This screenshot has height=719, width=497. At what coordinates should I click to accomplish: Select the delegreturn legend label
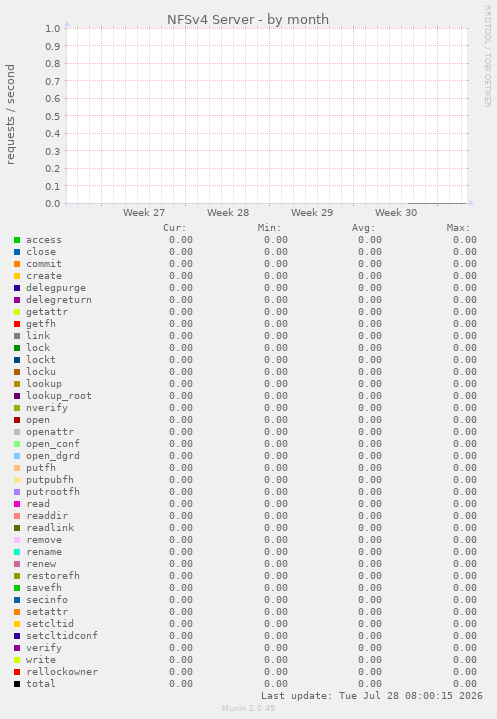point(59,300)
